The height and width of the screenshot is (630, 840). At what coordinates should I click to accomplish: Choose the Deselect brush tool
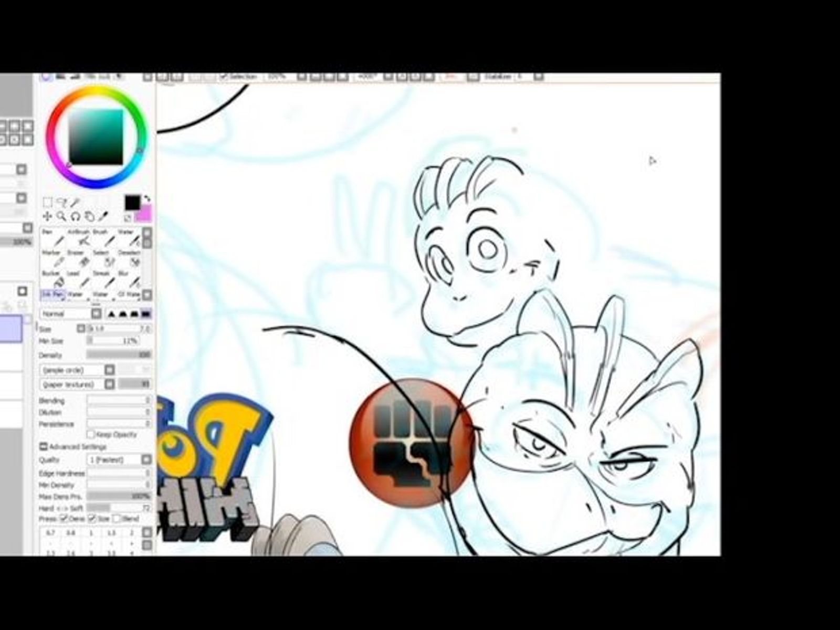(128, 259)
